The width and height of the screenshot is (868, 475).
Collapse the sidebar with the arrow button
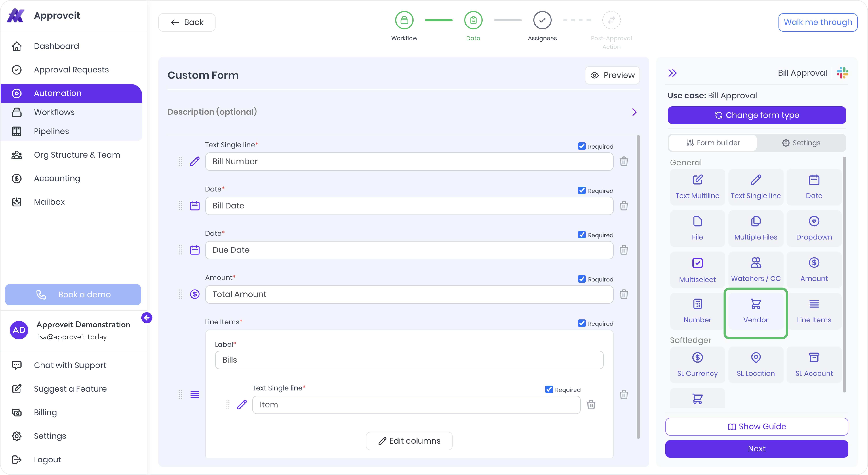[147, 318]
